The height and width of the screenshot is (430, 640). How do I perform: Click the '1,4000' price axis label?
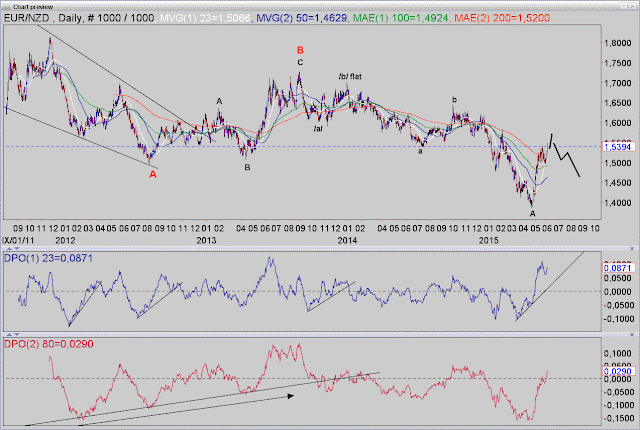617,203
